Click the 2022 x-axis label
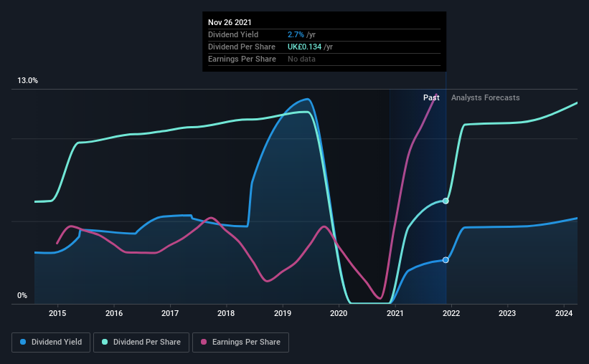589x364 pixels. (451, 313)
